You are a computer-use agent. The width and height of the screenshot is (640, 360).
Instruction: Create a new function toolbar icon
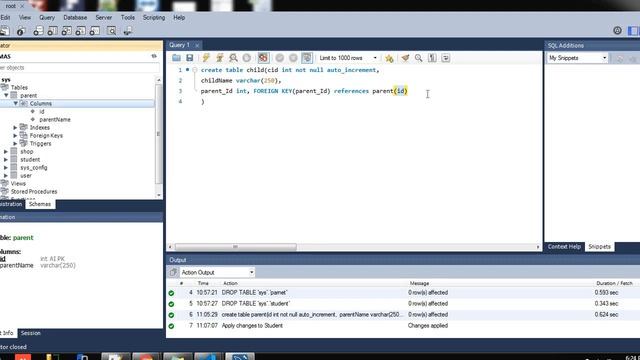[95, 31]
